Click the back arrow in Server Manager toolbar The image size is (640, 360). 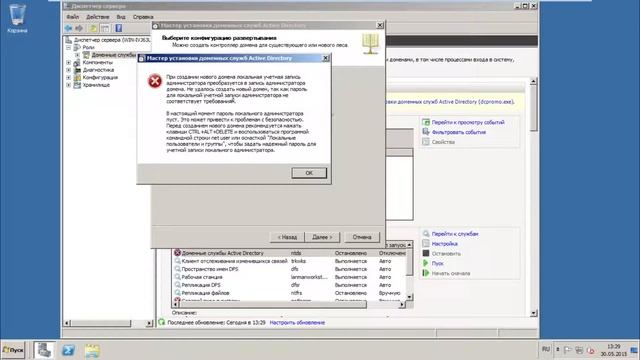click(x=68, y=28)
